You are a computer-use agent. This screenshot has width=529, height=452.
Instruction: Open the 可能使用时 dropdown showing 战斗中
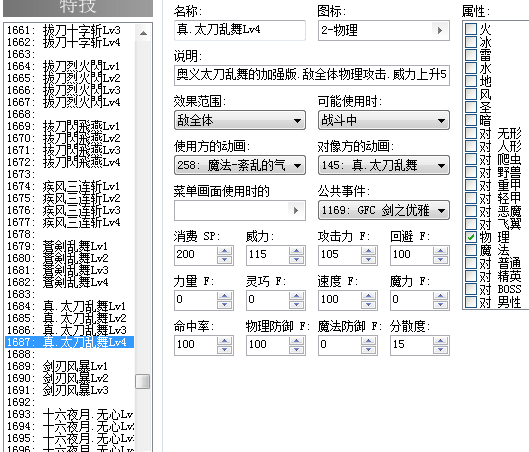(x=384, y=120)
